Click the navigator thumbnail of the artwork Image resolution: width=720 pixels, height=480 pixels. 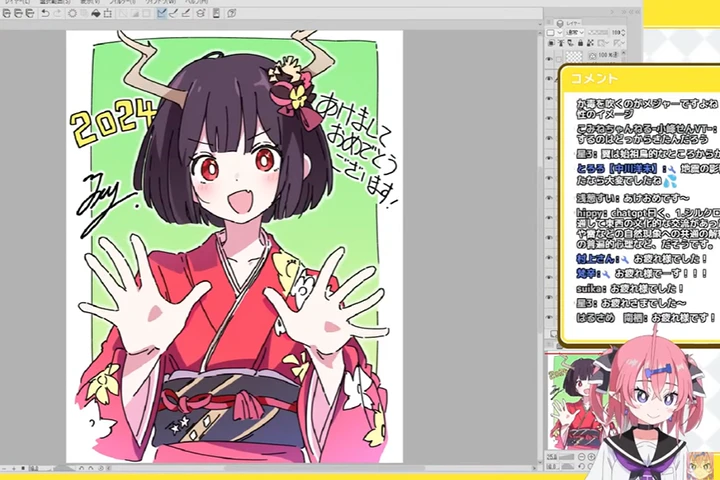(x=577, y=398)
